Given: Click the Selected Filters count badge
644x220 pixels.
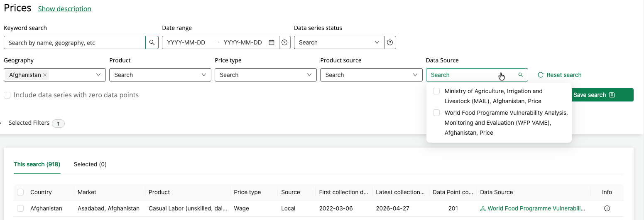Looking at the screenshot, I should (58, 124).
